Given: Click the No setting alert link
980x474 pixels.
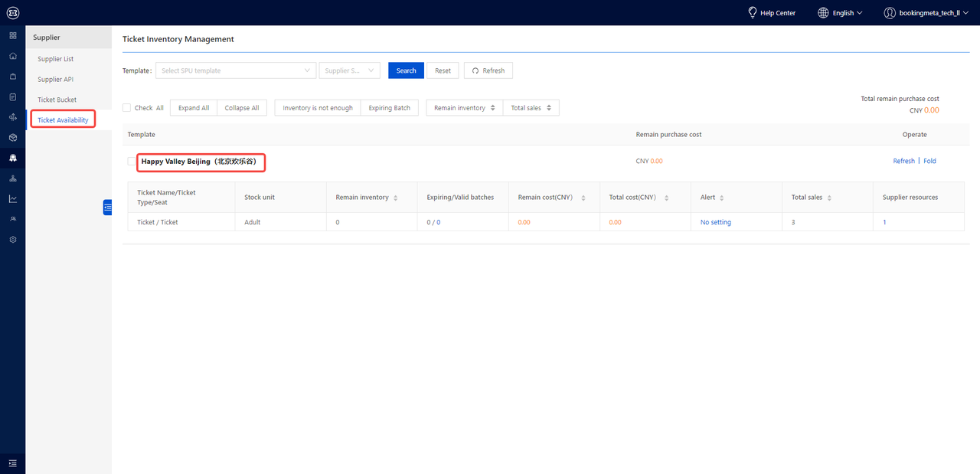Looking at the screenshot, I should pos(716,222).
